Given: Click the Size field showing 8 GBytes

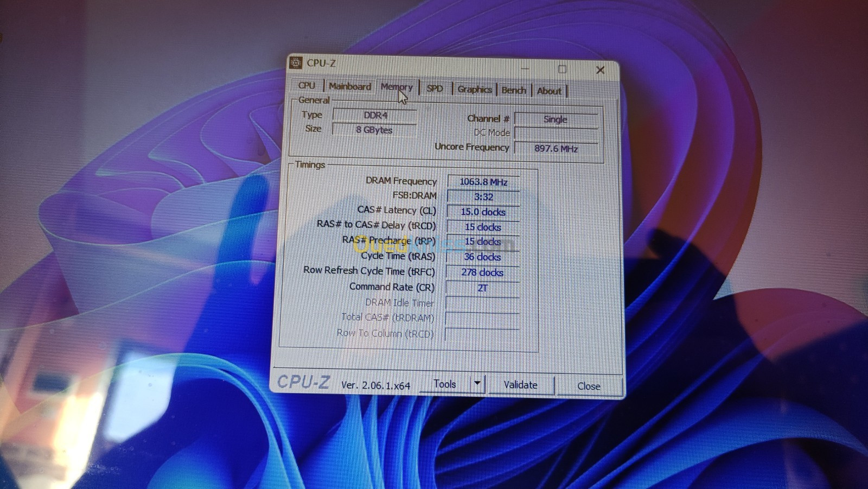Looking at the screenshot, I should (x=374, y=130).
